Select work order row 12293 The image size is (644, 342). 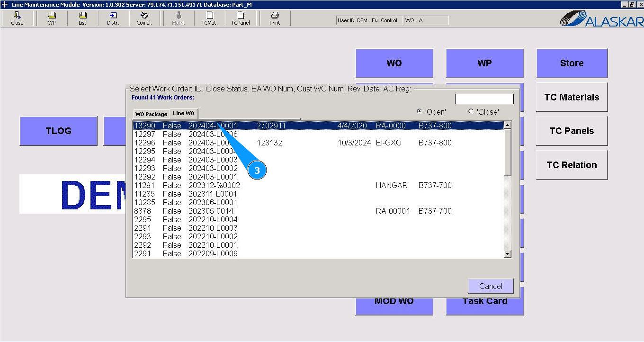click(318, 168)
